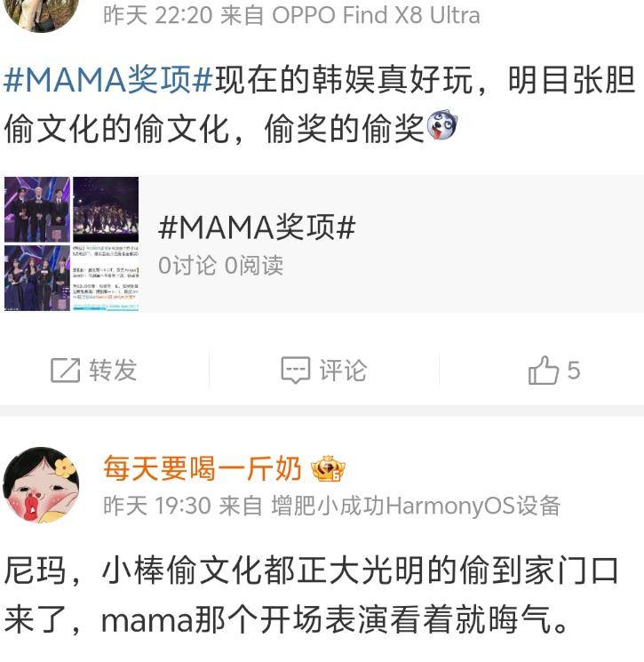Open the username 每天要喝一斤奶 profile
The width and height of the screenshot is (644, 662).
pos(203,468)
